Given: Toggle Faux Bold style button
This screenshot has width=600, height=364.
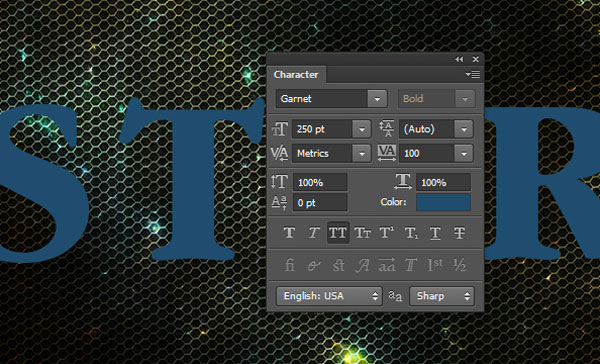Looking at the screenshot, I should [289, 232].
